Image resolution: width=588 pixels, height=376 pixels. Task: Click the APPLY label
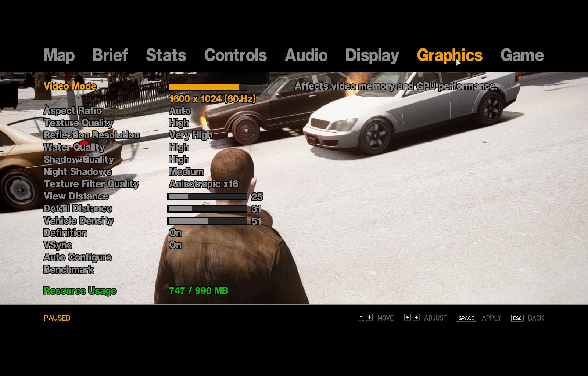coord(491,318)
